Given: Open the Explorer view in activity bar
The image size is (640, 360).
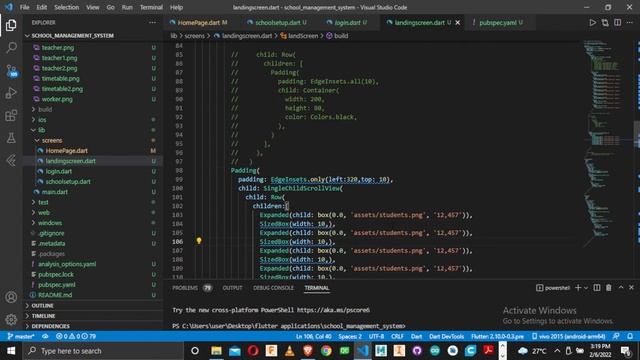Looking at the screenshot, I should tap(11, 25).
